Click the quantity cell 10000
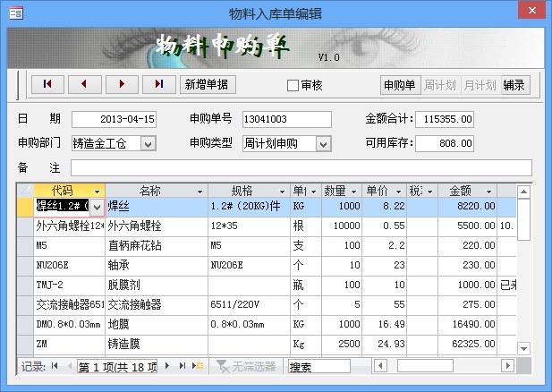Viewport: 552px width, 392px height. (x=342, y=226)
